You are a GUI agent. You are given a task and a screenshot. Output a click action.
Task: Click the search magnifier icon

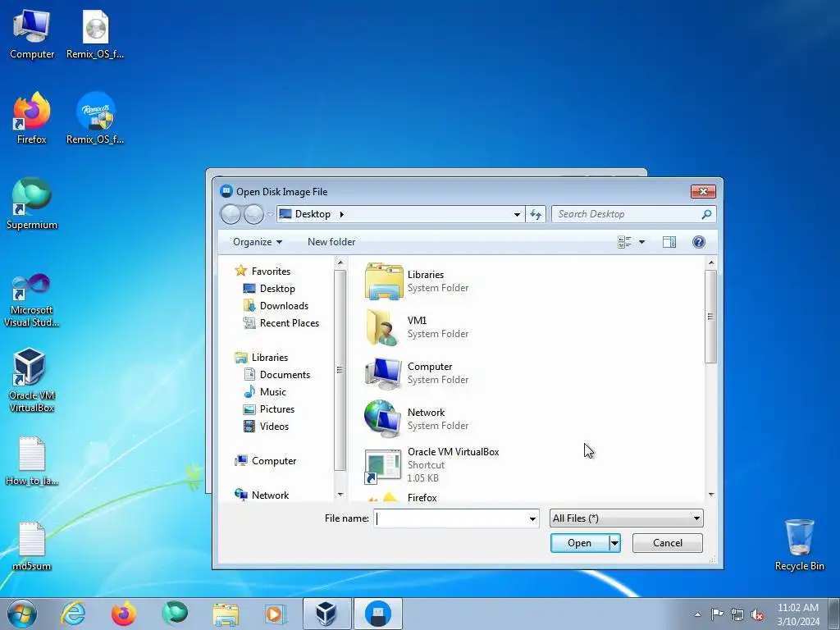(x=706, y=214)
